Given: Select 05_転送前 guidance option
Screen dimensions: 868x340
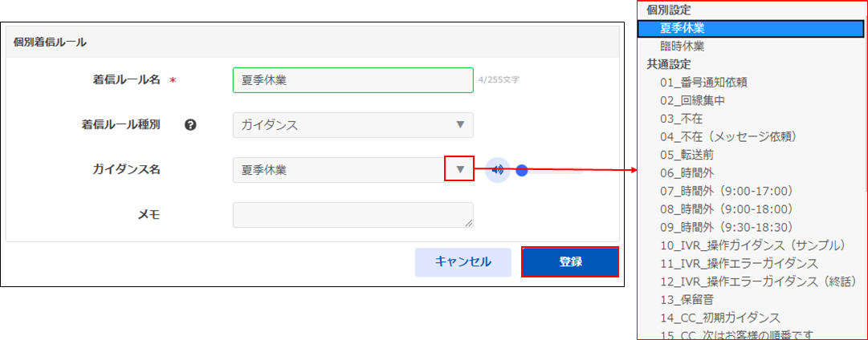Looking at the screenshot, I should point(687,154).
